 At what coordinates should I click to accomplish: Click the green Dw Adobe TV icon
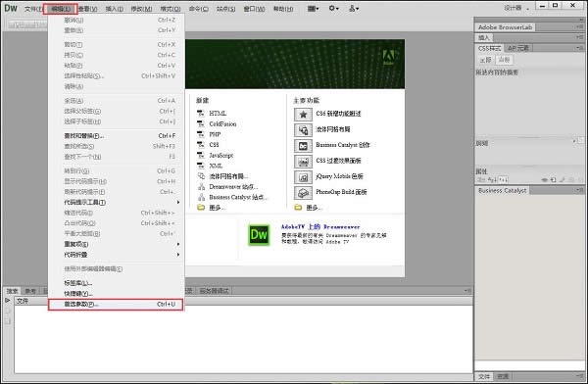pos(259,235)
